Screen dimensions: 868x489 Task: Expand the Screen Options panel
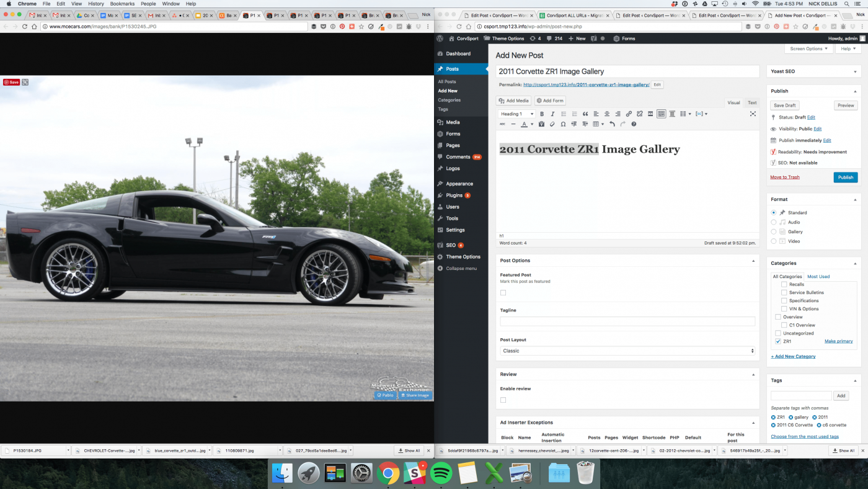point(808,48)
